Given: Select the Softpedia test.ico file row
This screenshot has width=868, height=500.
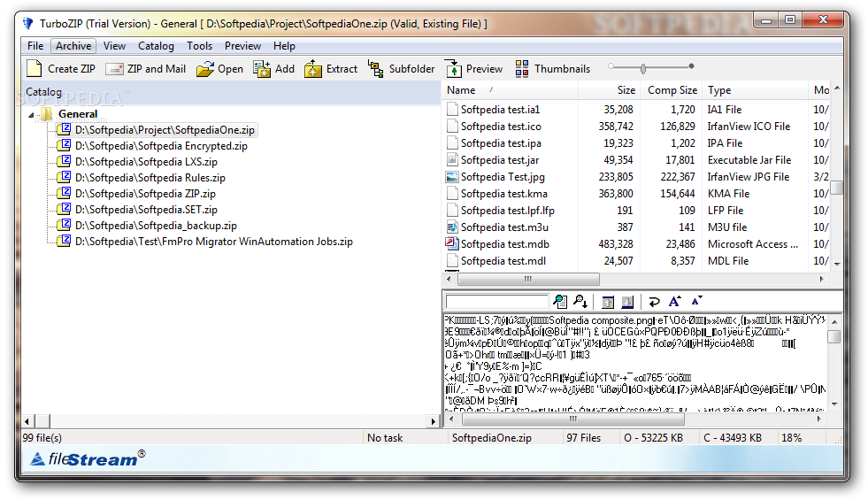Looking at the screenshot, I should [636, 127].
